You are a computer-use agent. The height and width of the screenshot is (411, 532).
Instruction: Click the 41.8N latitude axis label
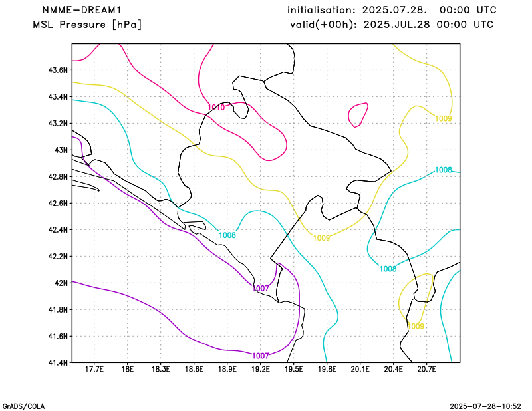pos(58,310)
